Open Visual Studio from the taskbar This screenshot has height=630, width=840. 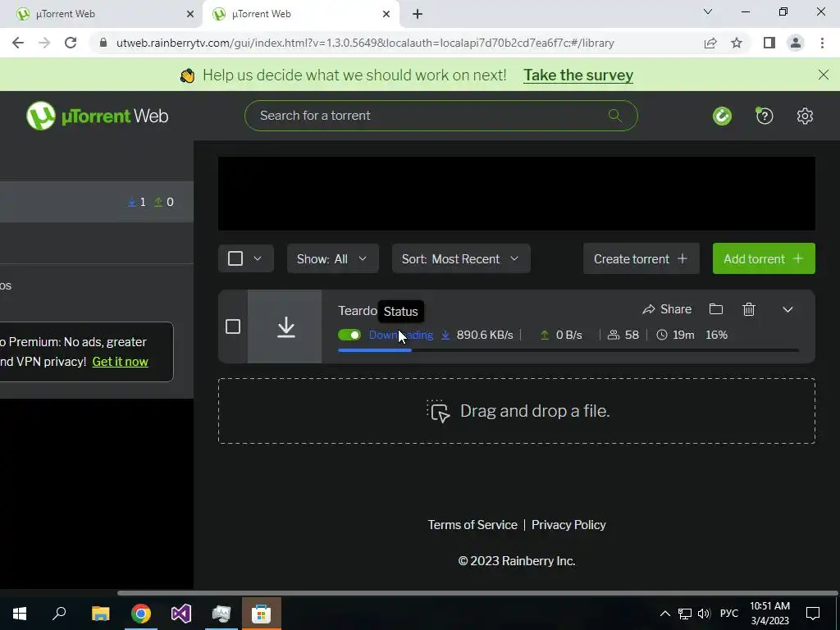(x=181, y=614)
